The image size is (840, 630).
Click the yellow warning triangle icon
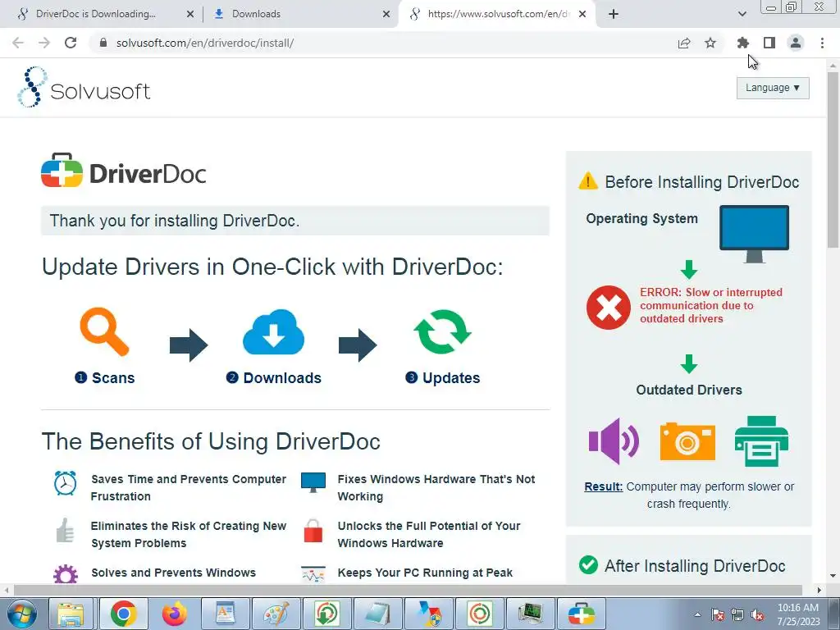(588, 180)
